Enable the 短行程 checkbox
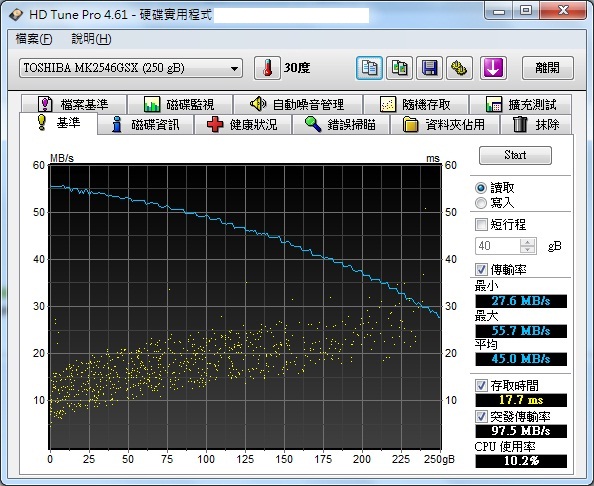The image size is (594, 486). coord(481,225)
